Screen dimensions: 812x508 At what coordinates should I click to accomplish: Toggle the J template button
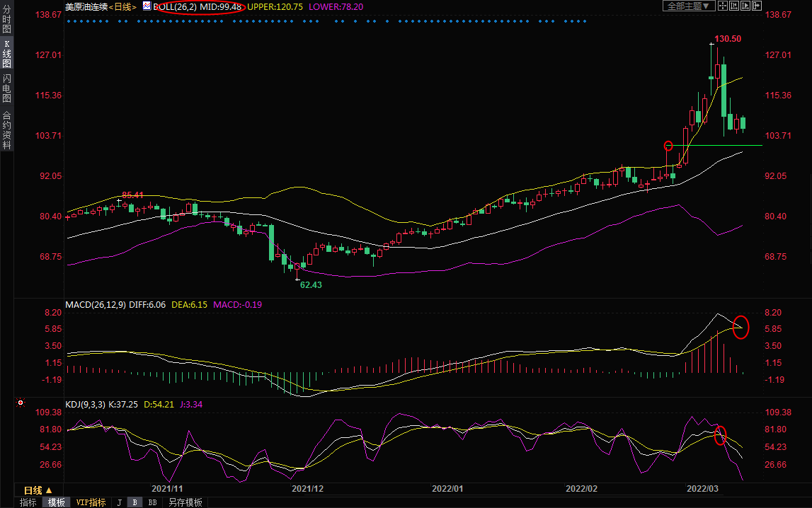(119, 502)
